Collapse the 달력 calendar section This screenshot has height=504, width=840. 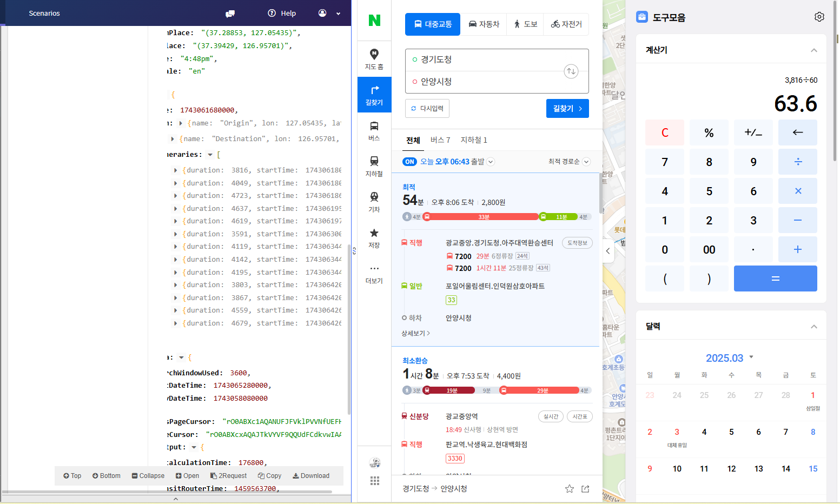tap(813, 327)
